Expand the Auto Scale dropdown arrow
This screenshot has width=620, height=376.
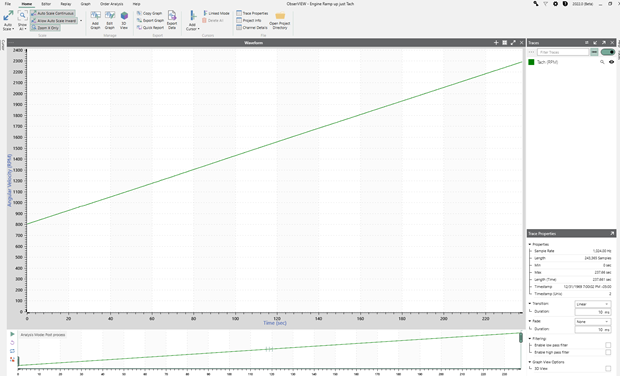[x=13, y=29]
